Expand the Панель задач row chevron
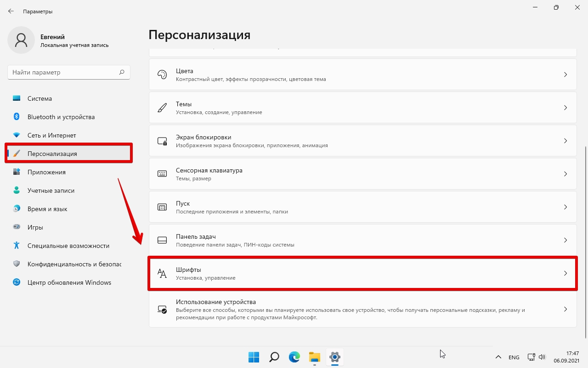The height and width of the screenshot is (368, 588). [x=565, y=240]
